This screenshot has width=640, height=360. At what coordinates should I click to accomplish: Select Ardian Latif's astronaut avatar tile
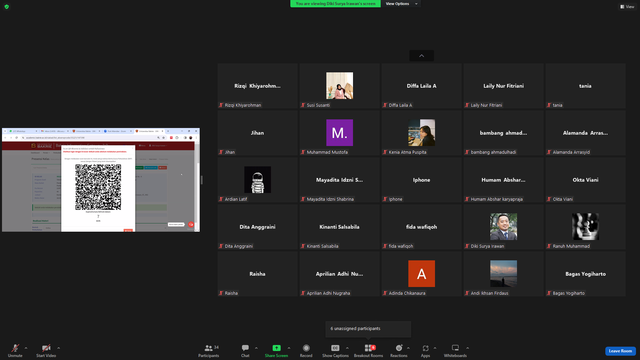(x=258, y=180)
